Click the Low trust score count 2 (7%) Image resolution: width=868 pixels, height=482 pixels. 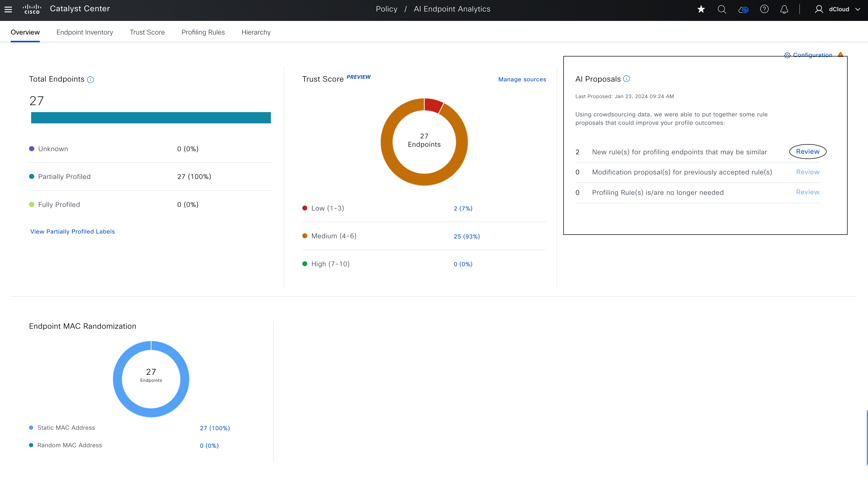[463, 209]
